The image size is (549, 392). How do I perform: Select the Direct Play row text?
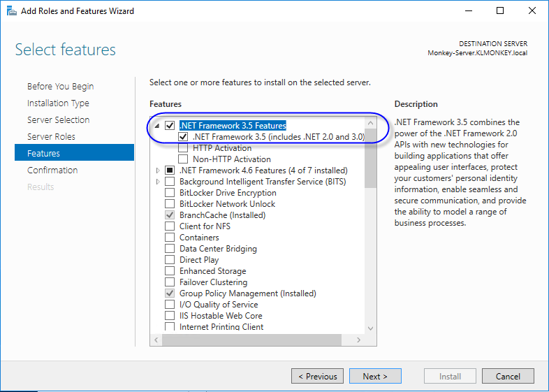click(x=199, y=260)
